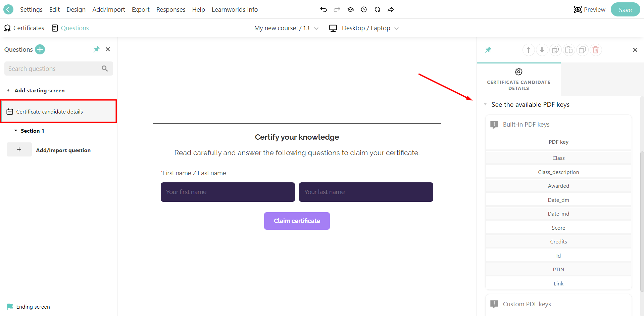Click the share arrow icon
This screenshot has width=644, height=316.
(390, 9)
